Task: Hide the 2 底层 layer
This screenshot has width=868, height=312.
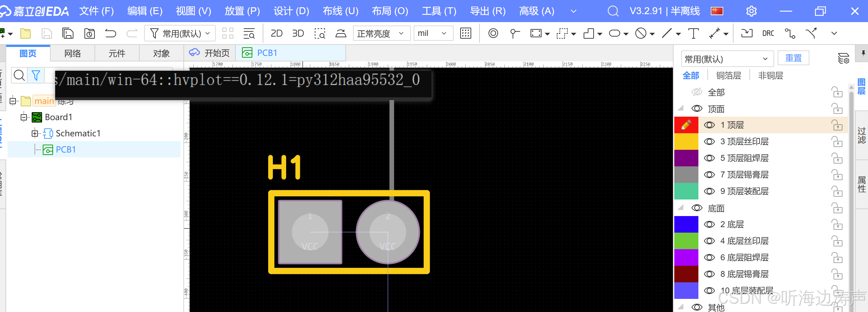Action: 709,224
